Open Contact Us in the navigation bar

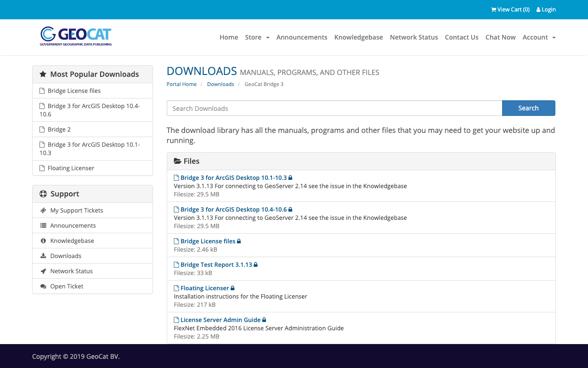pyautogui.click(x=462, y=37)
